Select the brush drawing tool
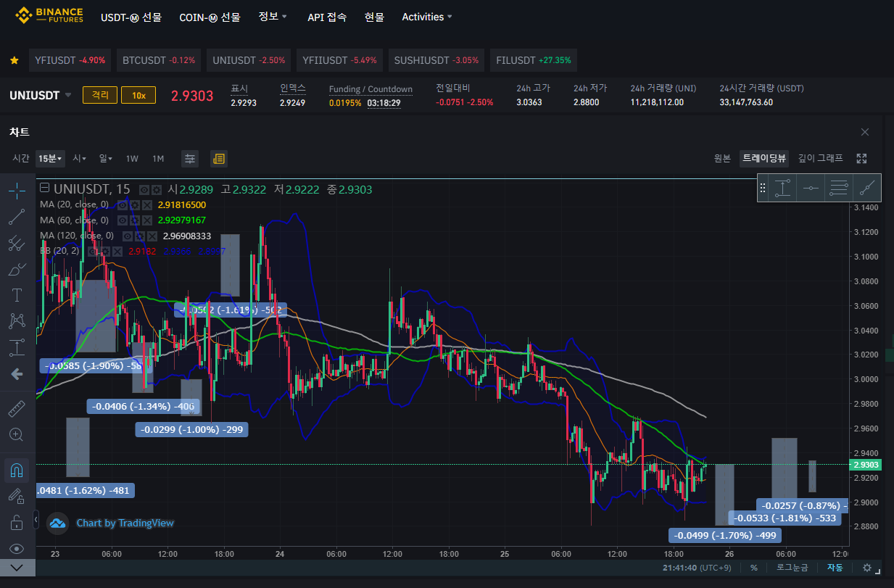 click(x=17, y=269)
